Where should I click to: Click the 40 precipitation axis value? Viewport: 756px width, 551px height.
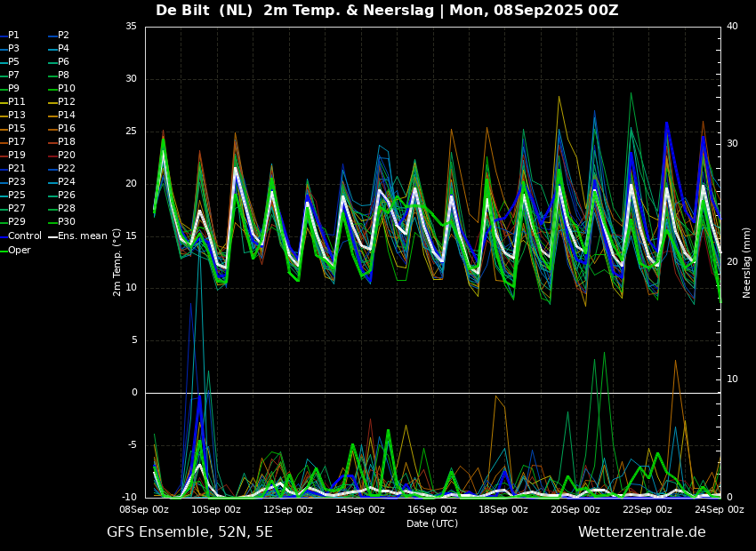coord(732,27)
